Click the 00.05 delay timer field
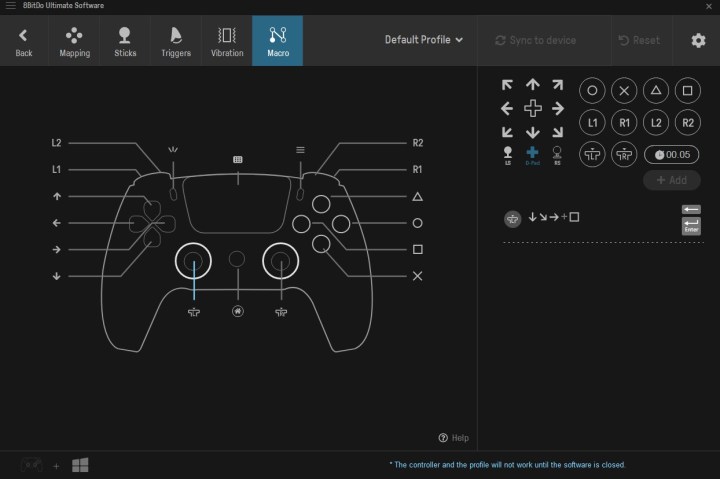 click(x=671, y=154)
